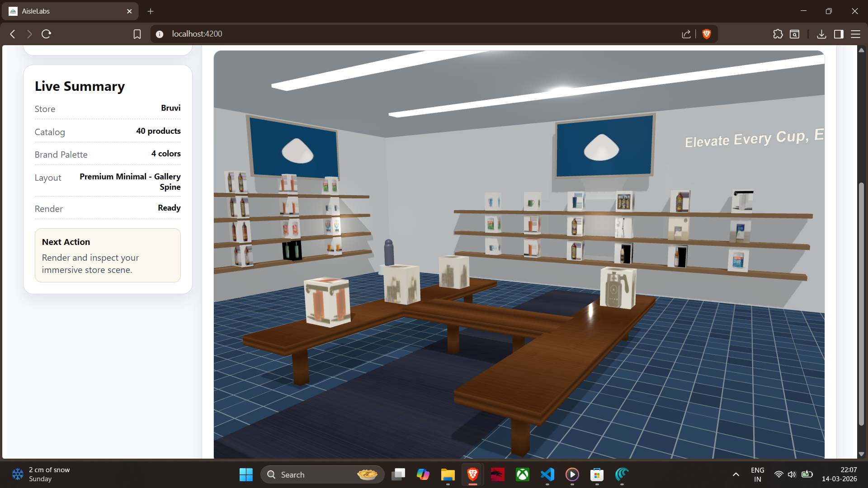Open Visual Studio Code from taskbar

click(547, 474)
